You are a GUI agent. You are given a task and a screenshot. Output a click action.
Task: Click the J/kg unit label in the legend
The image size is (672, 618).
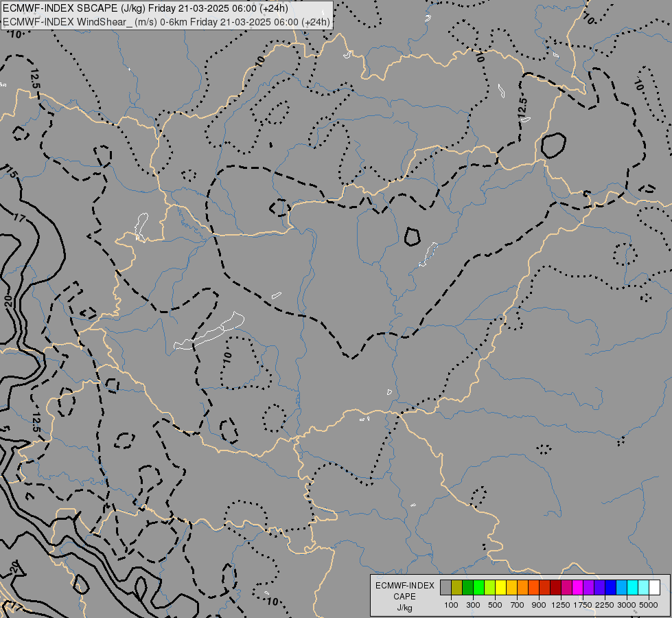point(404,608)
